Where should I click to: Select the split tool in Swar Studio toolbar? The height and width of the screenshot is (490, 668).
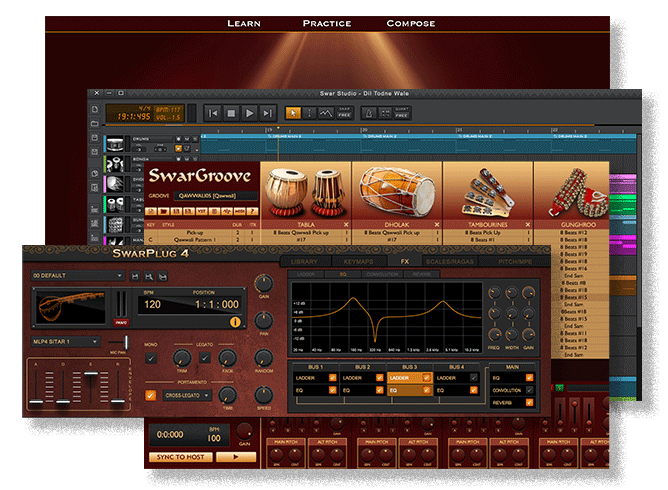pos(310,113)
